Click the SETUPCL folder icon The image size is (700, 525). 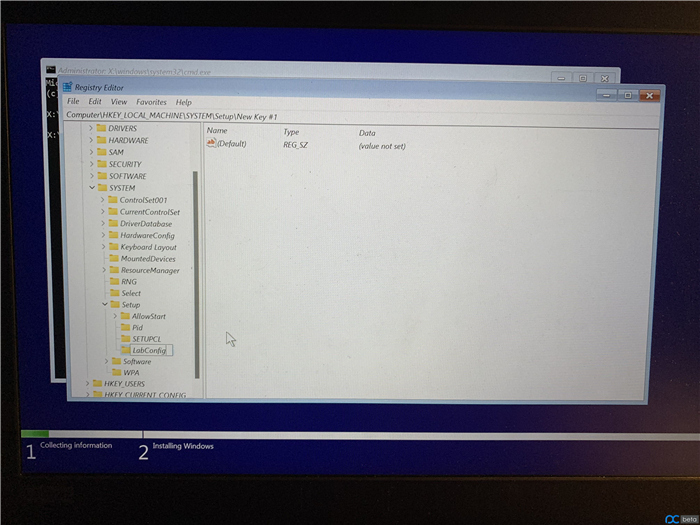(x=125, y=338)
